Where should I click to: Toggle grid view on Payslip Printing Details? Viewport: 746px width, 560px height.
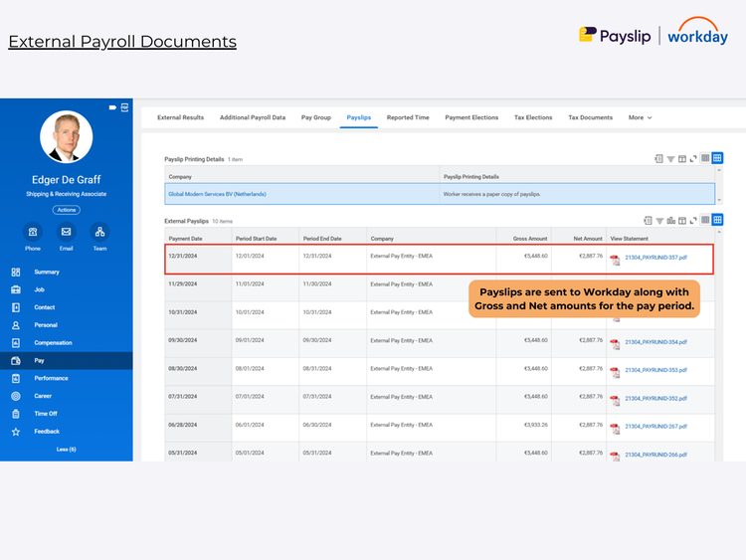tap(717, 158)
